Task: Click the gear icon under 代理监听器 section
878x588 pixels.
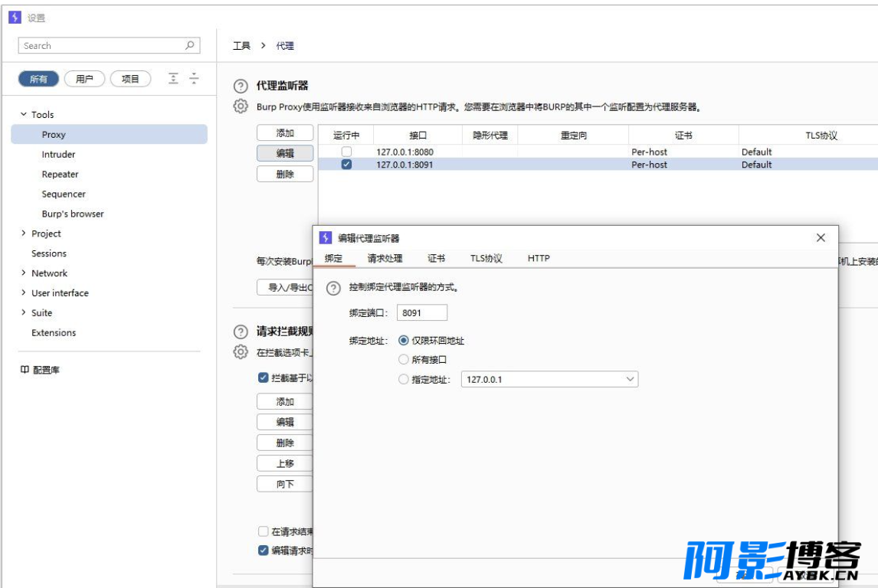Action: pos(241,106)
